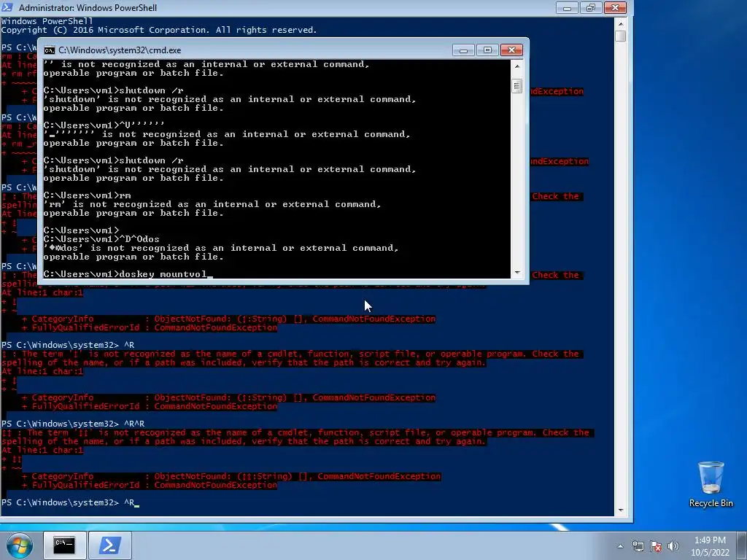
Task: Click the PowerShell scrollbar thumb
Action: click(620, 36)
